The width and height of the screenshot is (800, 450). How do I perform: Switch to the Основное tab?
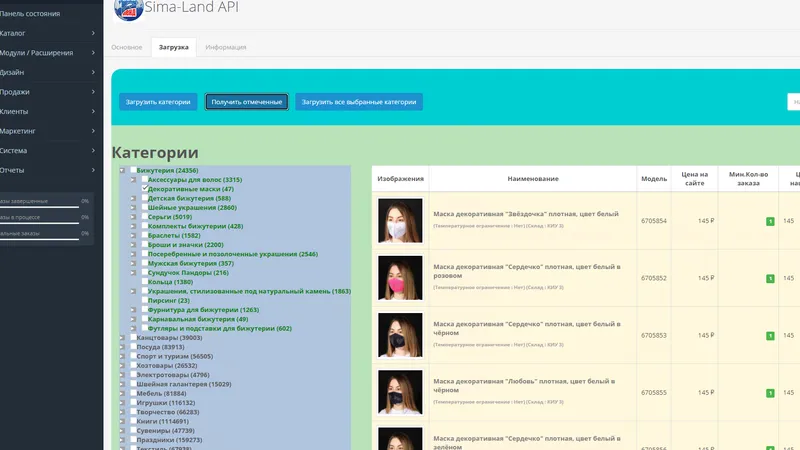pyautogui.click(x=127, y=47)
